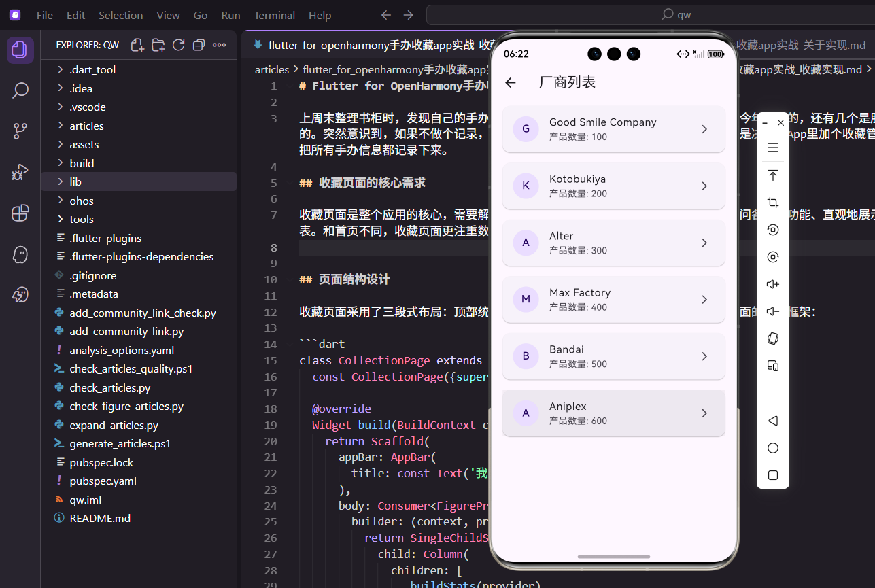Image resolution: width=875 pixels, height=588 pixels.
Task: Rotate the emulator screen
Action: point(772,230)
